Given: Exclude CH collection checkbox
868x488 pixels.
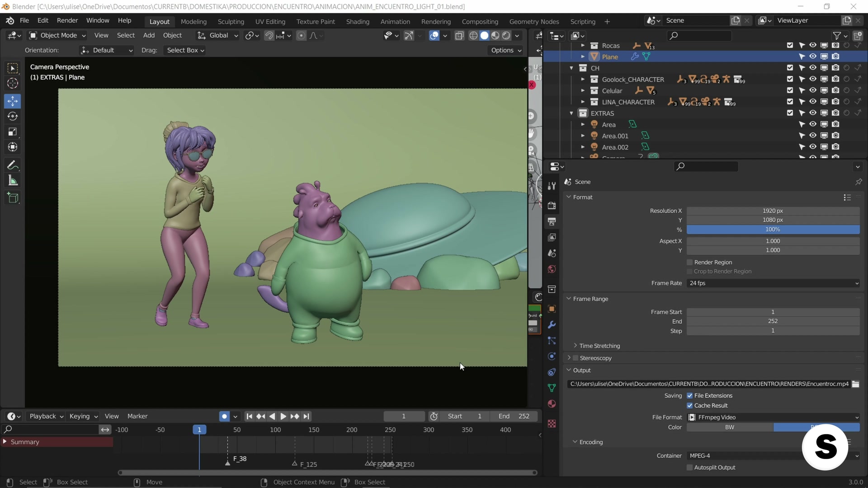Looking at the screenshot, I should pyautogui.click(x=790, y=68).
